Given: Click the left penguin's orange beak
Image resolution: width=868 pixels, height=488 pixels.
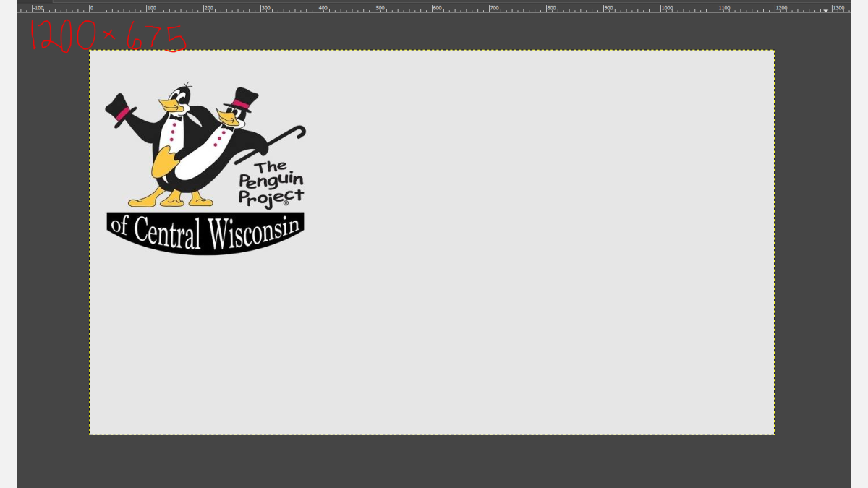Looking at the screenshot, I should 172,108.
